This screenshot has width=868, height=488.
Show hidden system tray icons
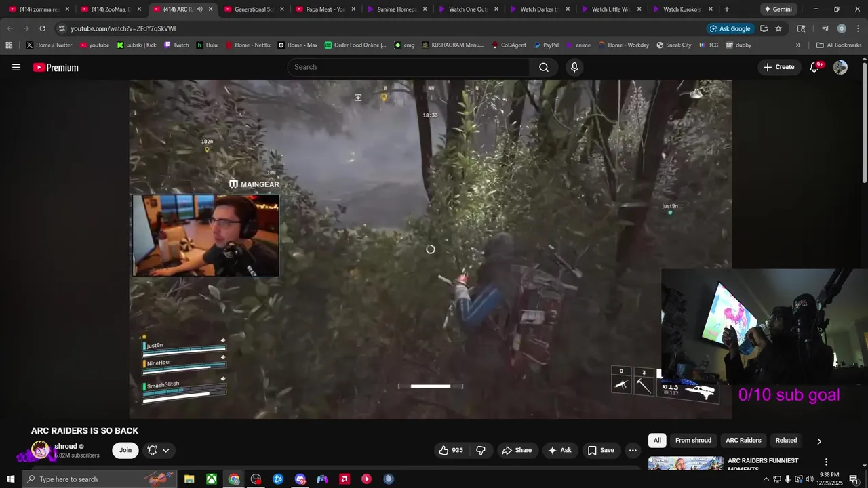tap(766, 479)
